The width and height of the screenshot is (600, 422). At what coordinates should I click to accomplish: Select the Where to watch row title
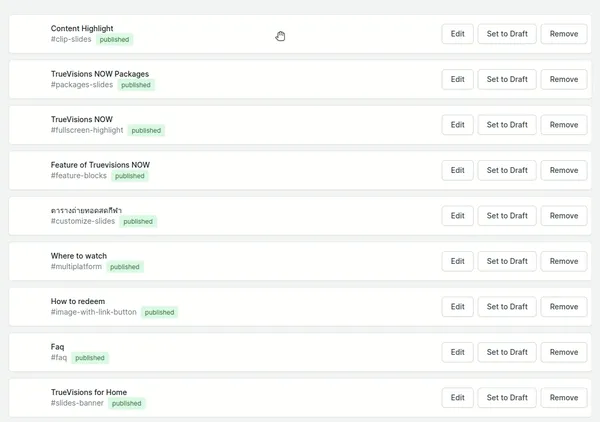tap(79, 256)
